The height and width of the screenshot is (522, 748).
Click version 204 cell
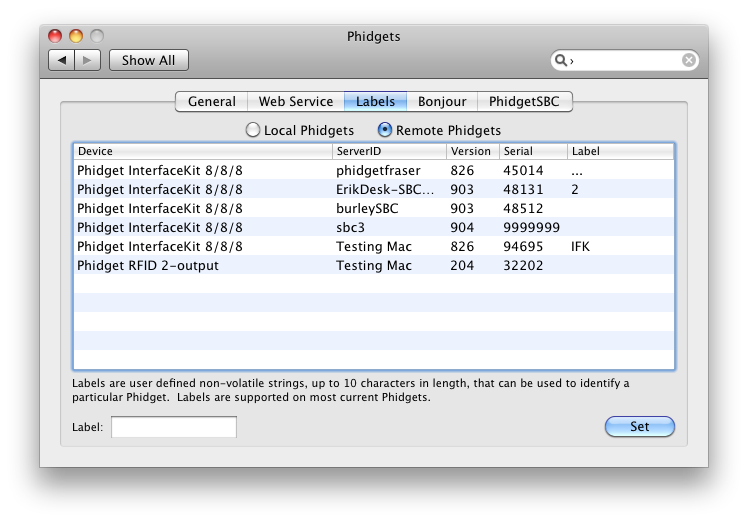click(462, 265)
